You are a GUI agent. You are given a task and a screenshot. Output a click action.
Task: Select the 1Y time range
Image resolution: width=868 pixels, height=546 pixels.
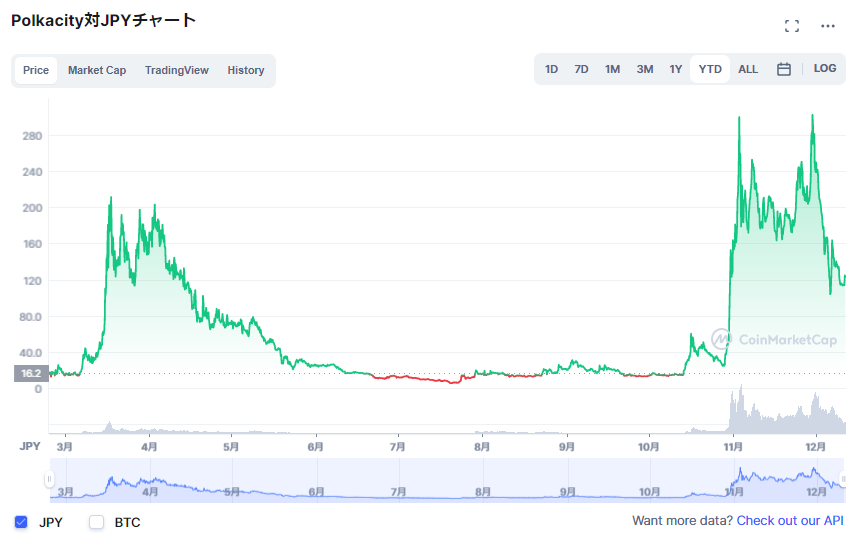click(x=675, y=69)
